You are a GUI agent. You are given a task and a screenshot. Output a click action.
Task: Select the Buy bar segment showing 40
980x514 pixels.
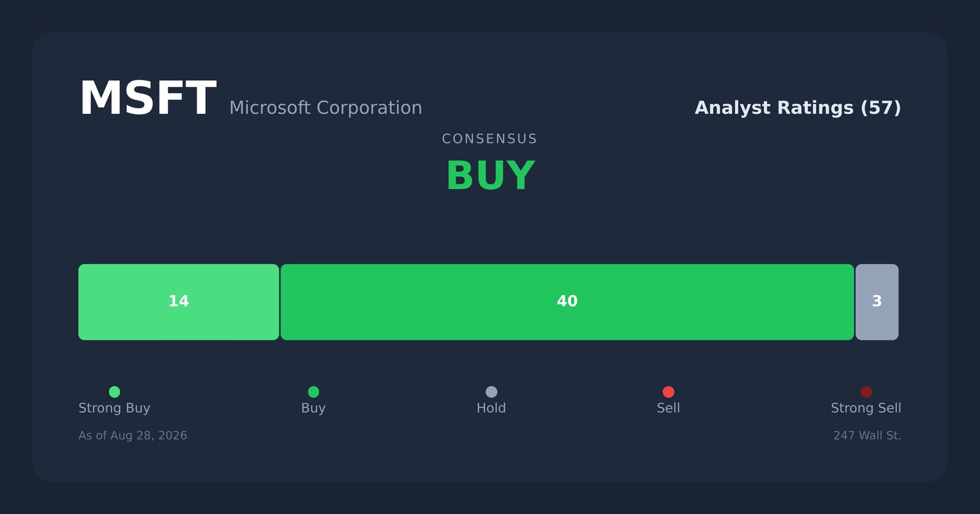567,302
